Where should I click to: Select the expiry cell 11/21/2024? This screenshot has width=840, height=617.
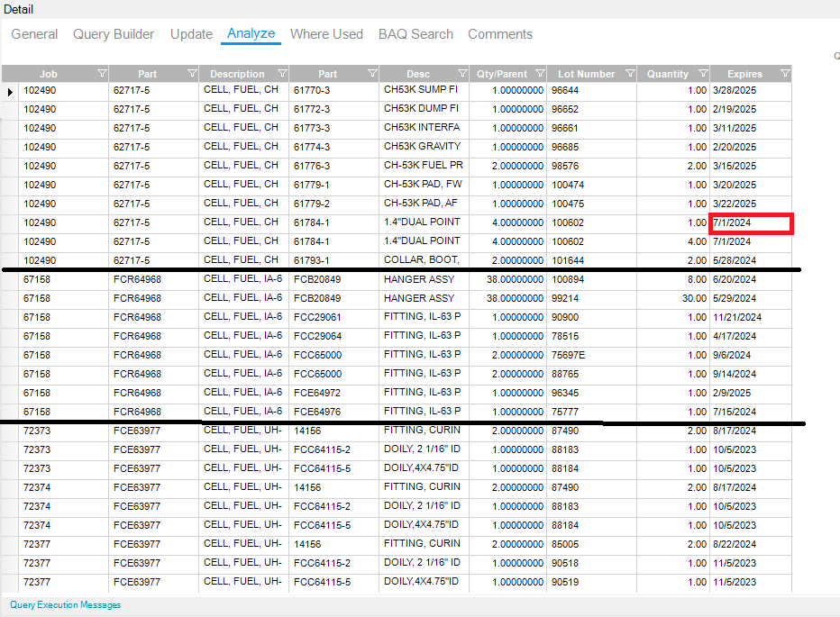click(751, 317)
